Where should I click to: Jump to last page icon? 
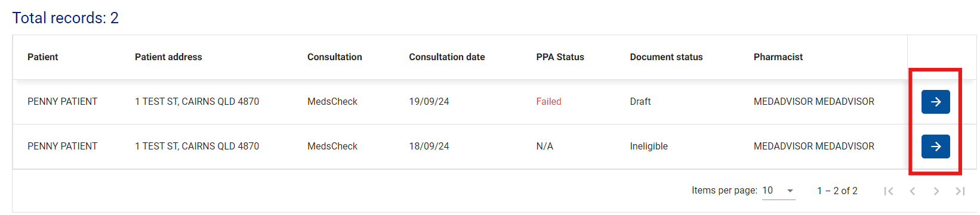click(x=960, y=191)
